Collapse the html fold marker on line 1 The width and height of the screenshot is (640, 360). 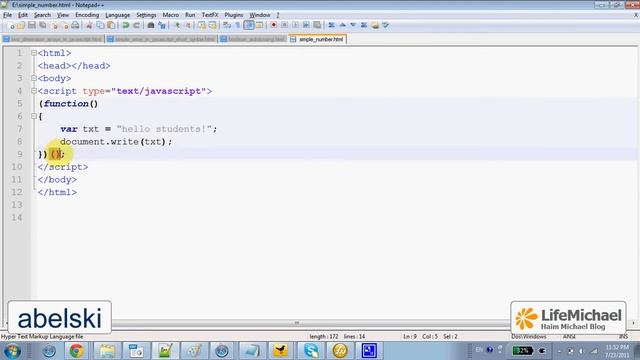34,53
